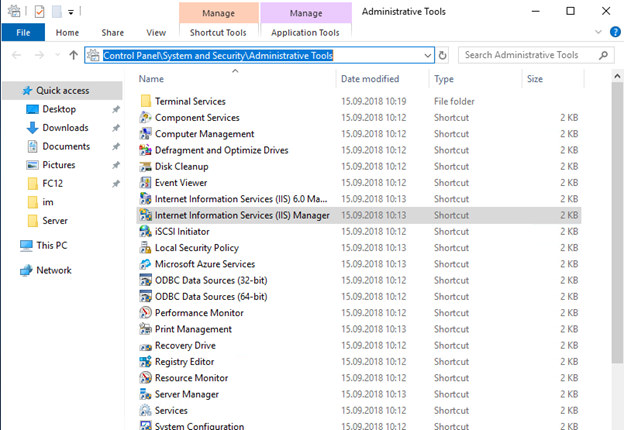Screen dimensions: 624x430
Task: Click the Event Viewer icon
Action: pos(146,183)
